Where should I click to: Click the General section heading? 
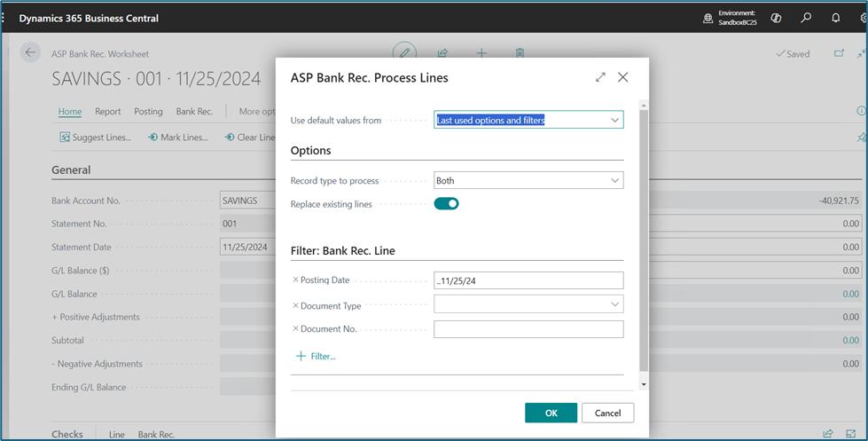point(71,170)
